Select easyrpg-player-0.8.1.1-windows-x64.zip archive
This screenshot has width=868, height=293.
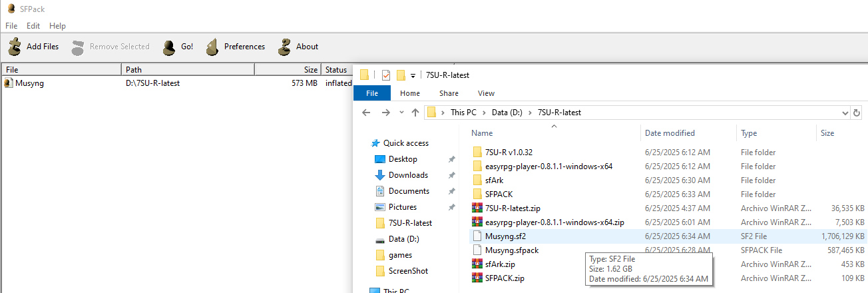pos(554,222)
